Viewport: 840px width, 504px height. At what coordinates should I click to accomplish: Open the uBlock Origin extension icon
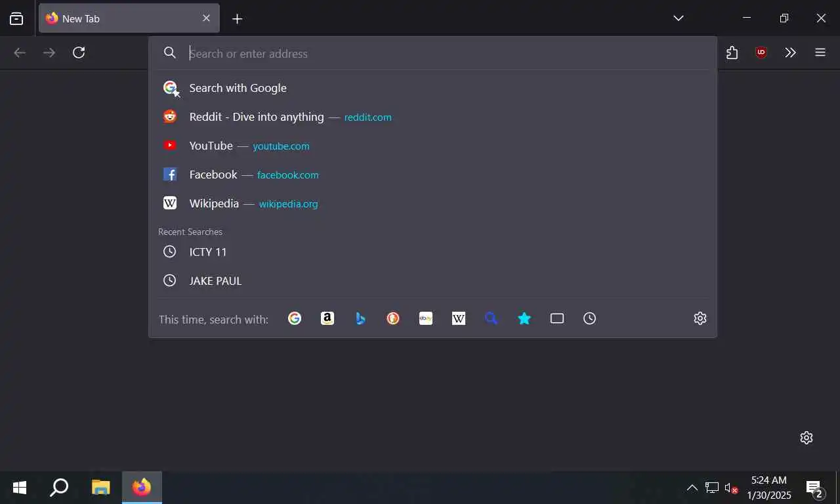(761, 52)
